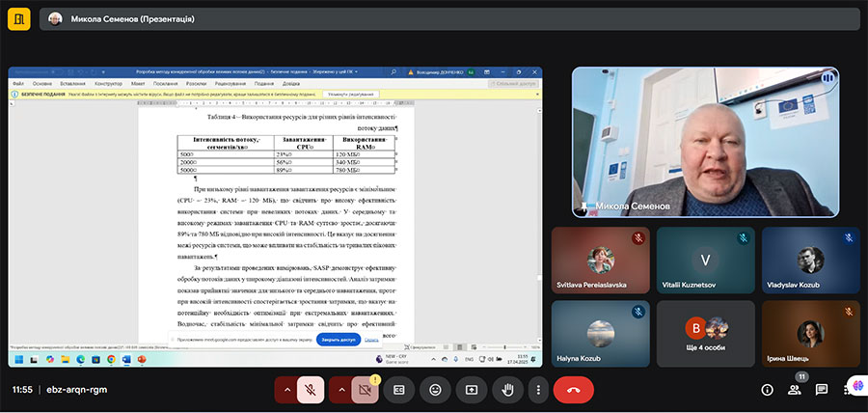Viewport: 868px width, 413px height.
Task: Unmute the microphone in Meet toolbar
Action: pyautogui.click(x=311, y=390)
